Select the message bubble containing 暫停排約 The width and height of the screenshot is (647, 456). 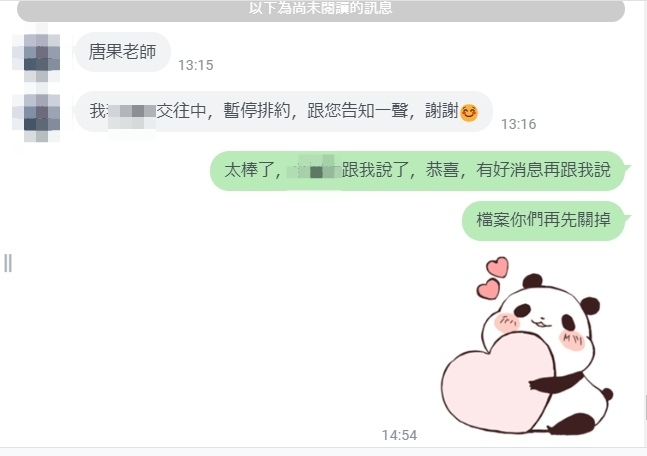(x=283, y=111)
